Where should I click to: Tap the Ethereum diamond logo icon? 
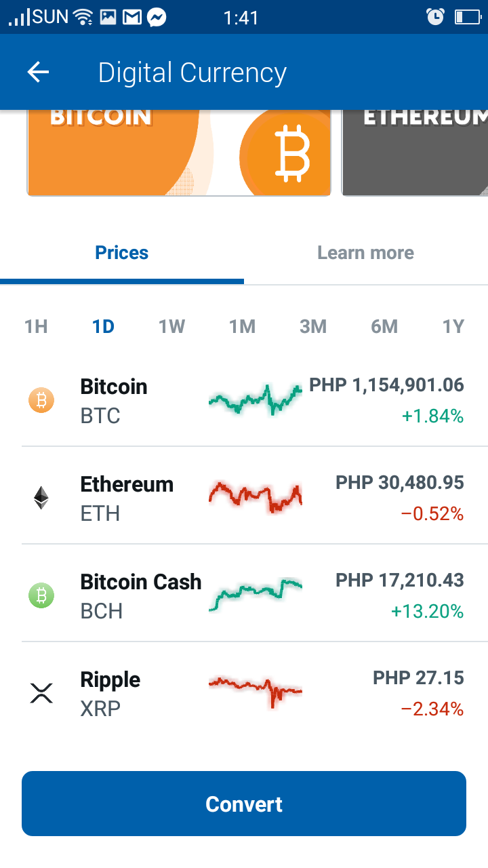(x=41, y=498)
